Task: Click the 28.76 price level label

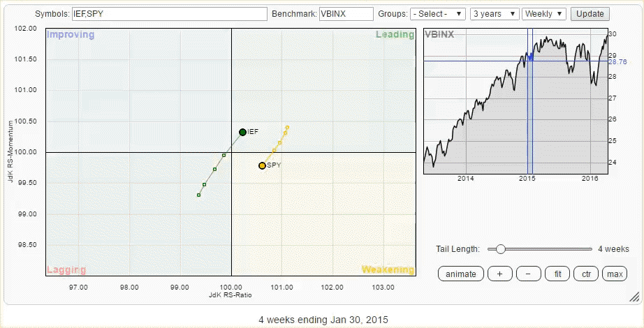Action: pos(617,61)
